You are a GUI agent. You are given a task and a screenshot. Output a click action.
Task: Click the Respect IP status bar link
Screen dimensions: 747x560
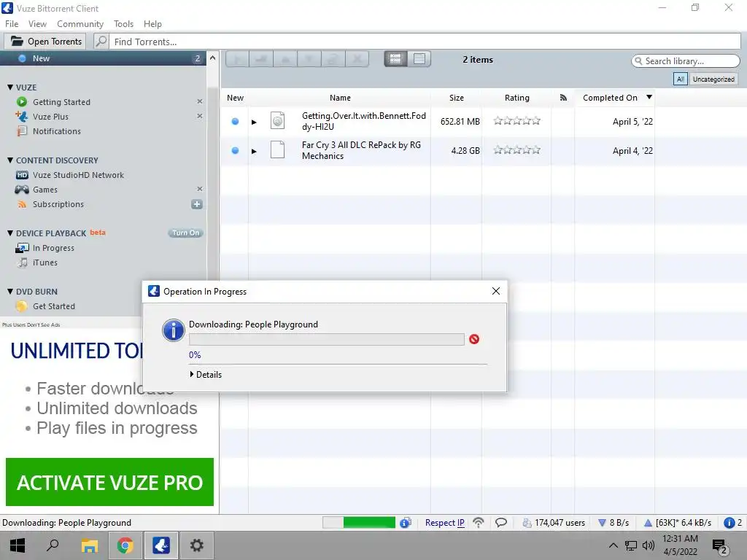pyautogui.click(x=444, y=522)
